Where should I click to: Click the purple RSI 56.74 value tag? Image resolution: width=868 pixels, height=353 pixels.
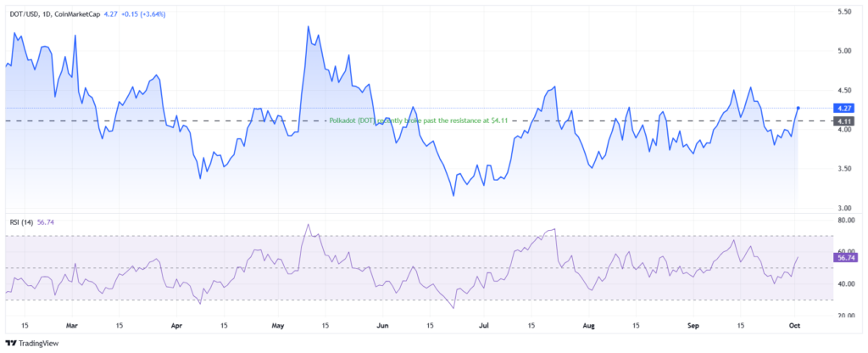tap(845, 258)
